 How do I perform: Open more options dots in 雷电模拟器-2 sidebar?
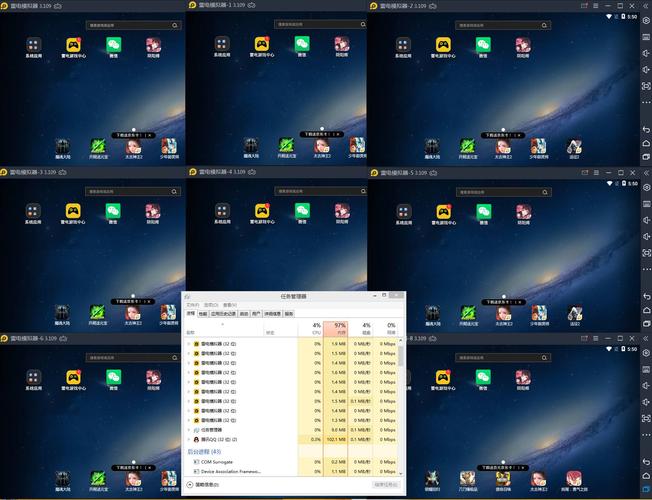(646, 102)
